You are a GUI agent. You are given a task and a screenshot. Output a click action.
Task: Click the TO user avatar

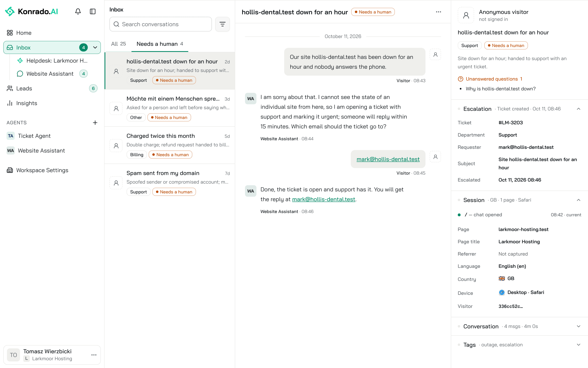click(13, 355)
